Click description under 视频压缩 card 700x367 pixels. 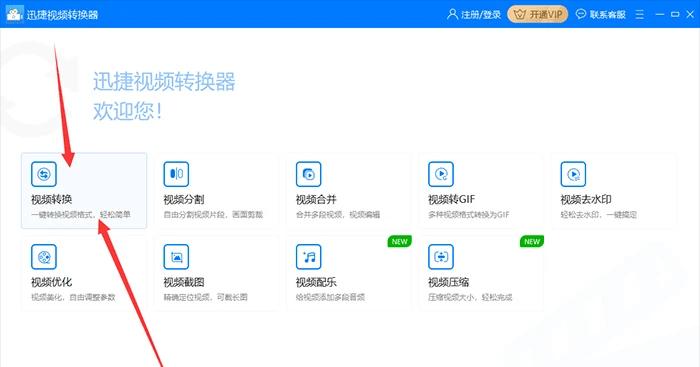470,297
